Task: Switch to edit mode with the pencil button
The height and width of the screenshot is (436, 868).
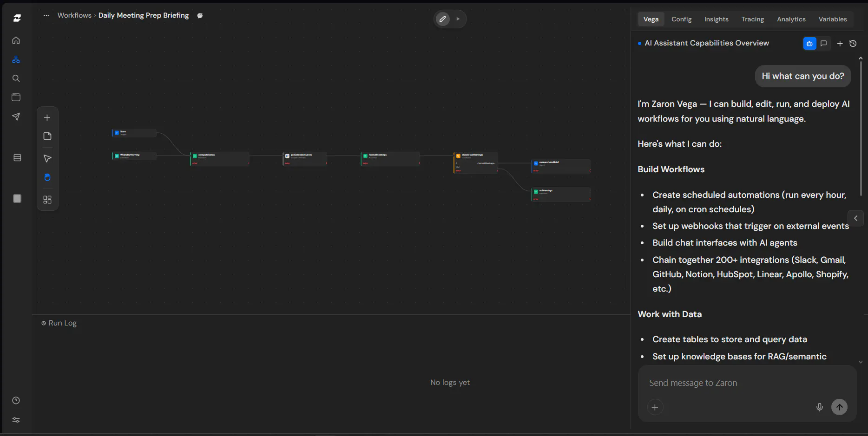Action: [443, 19]
